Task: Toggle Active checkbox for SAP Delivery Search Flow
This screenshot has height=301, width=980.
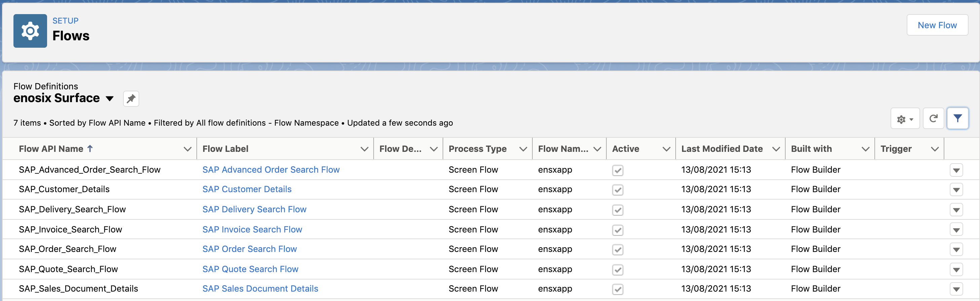Action: point(617,210)
